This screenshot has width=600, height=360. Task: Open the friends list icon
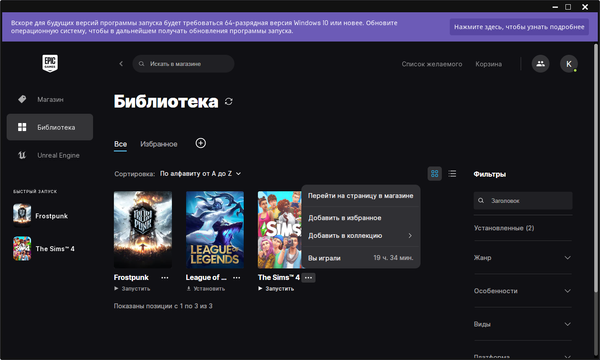click(x=540, y=64)
